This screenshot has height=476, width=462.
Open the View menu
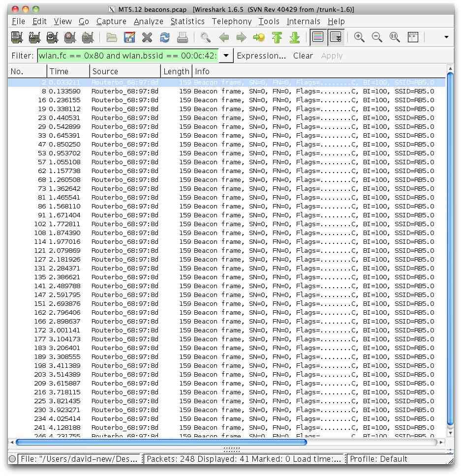point(63,22)
